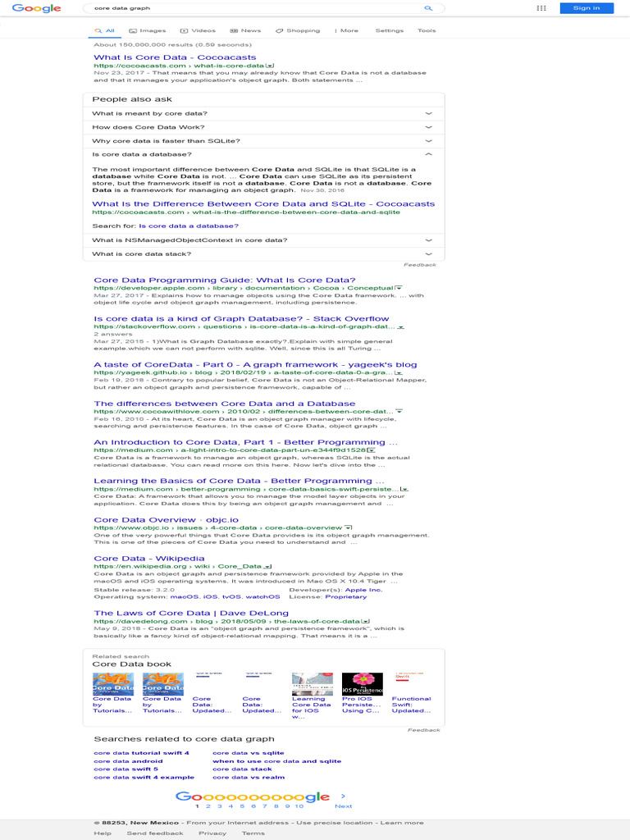Switch to the Images tab
Image resolution: width=630 pixels, height=840 pixels.
(148, 30)
